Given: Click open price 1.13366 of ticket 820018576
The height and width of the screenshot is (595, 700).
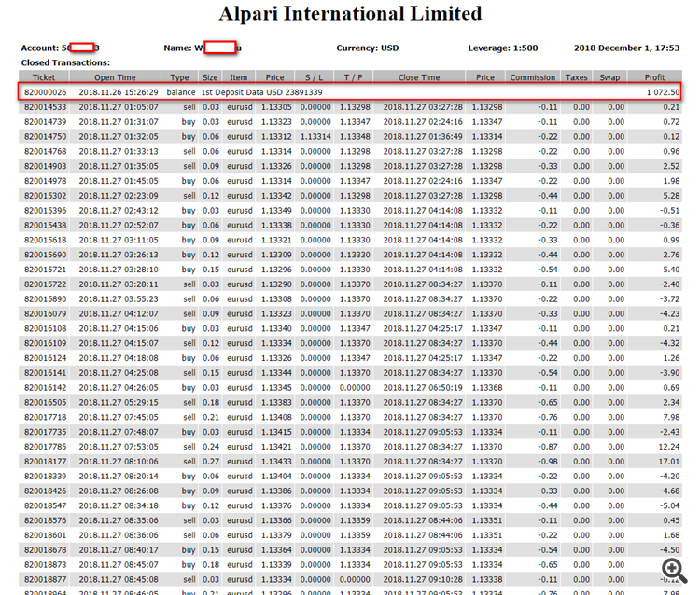Looking at the screenshot, I should [x=276, y=520].
